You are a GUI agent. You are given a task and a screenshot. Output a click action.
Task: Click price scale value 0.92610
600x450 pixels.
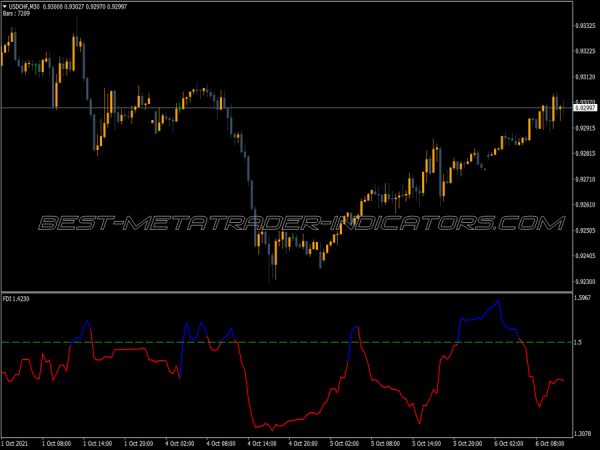coord(585,205)
